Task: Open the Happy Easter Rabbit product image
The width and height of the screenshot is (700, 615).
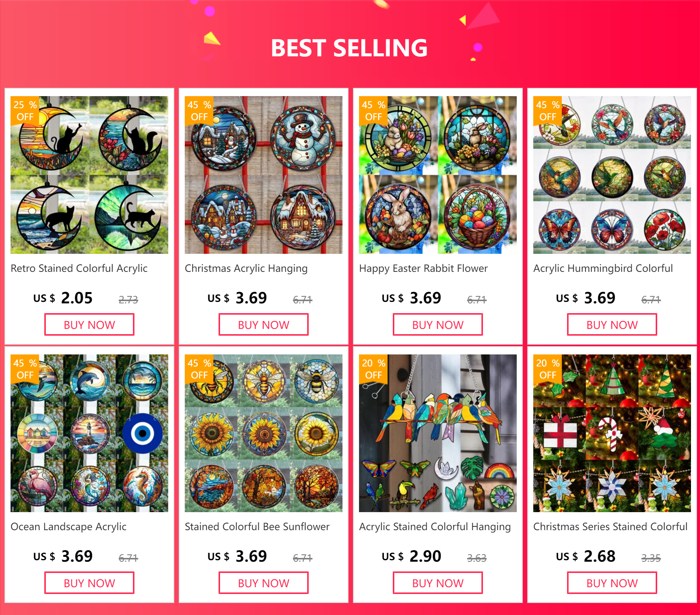Action: click(438, 175)
